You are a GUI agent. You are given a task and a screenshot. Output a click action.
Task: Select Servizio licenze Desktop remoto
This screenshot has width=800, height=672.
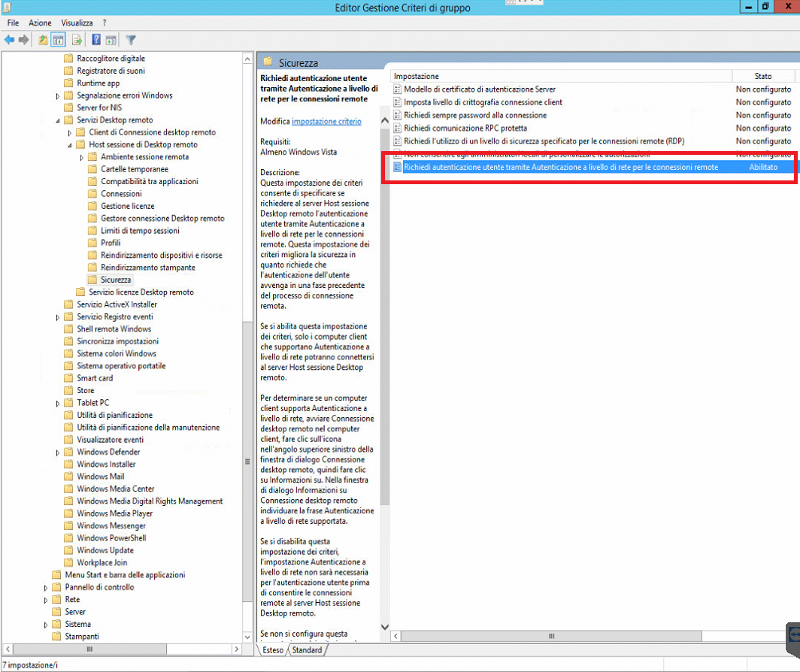click(x=141, y=292)
